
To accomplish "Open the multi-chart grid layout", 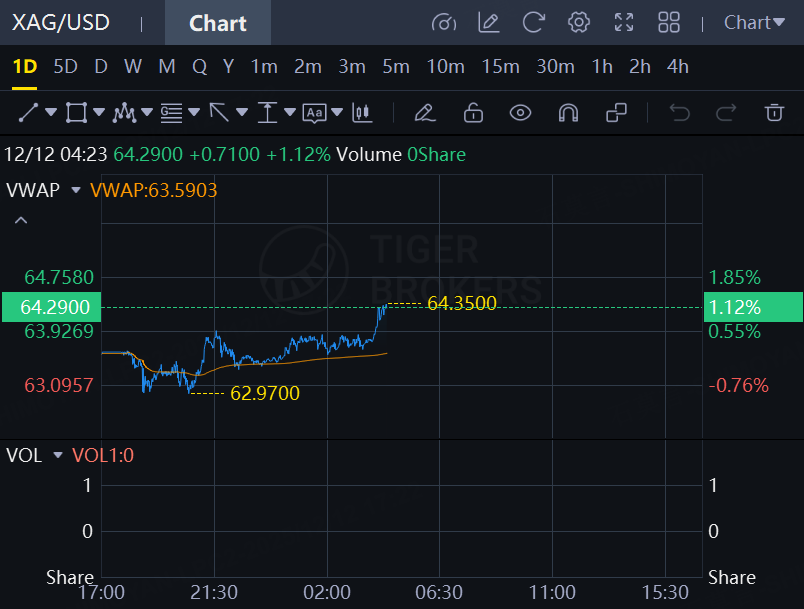I will tap(669, 22).
